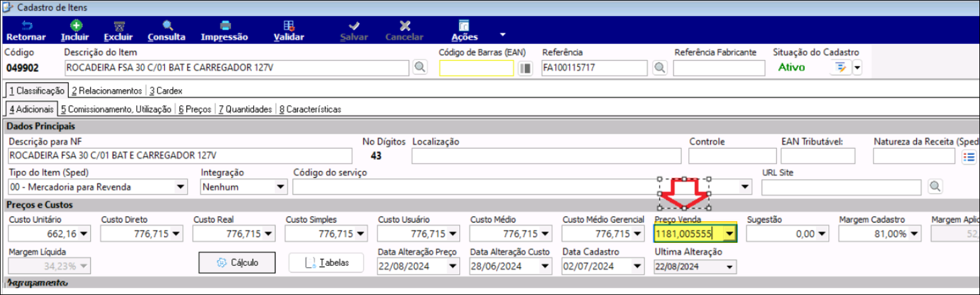
Task: Select the 4 Adicionais sub-tab
Action: (x=31, y=109)
